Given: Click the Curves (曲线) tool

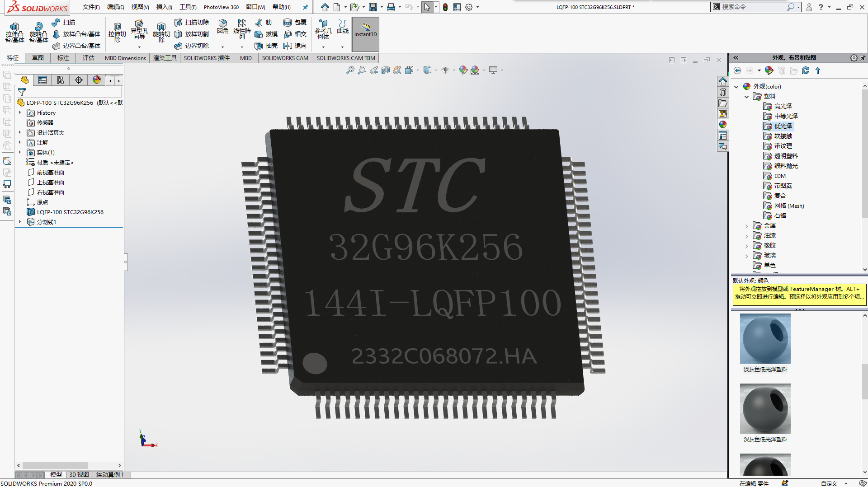Looking at the screenshot, I should (x=343, y=27).
